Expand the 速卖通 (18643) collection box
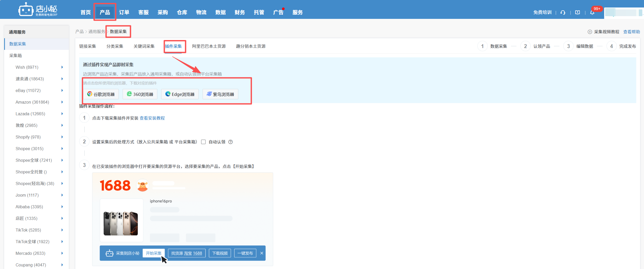 coord(62,79)
